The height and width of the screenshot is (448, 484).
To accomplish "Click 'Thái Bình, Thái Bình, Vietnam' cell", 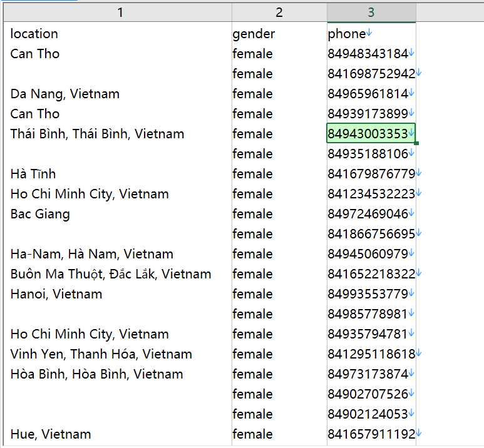I will click(x=118, y=134).
